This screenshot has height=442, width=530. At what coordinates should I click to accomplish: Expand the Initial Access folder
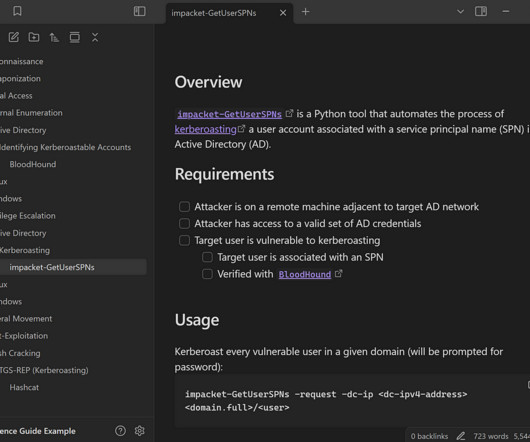[16, 96]
